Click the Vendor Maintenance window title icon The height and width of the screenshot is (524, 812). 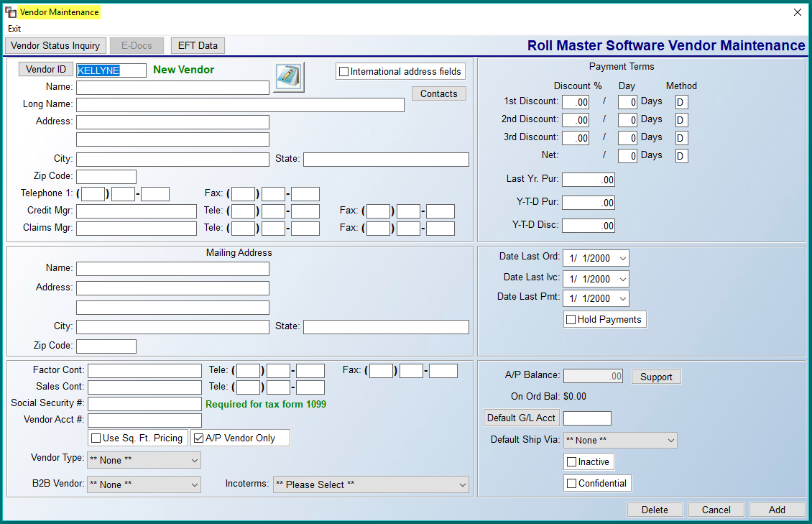pyautogui.click(x=10, y=12)
